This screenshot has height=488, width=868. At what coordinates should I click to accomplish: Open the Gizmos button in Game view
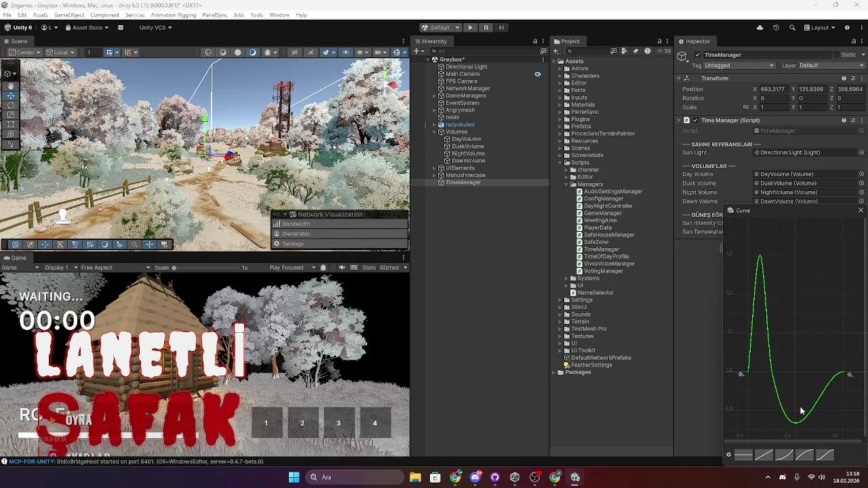(389, 268)
